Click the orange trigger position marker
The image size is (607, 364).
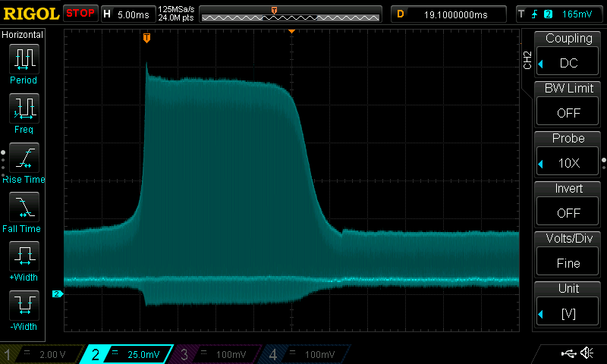pos(146,37)
